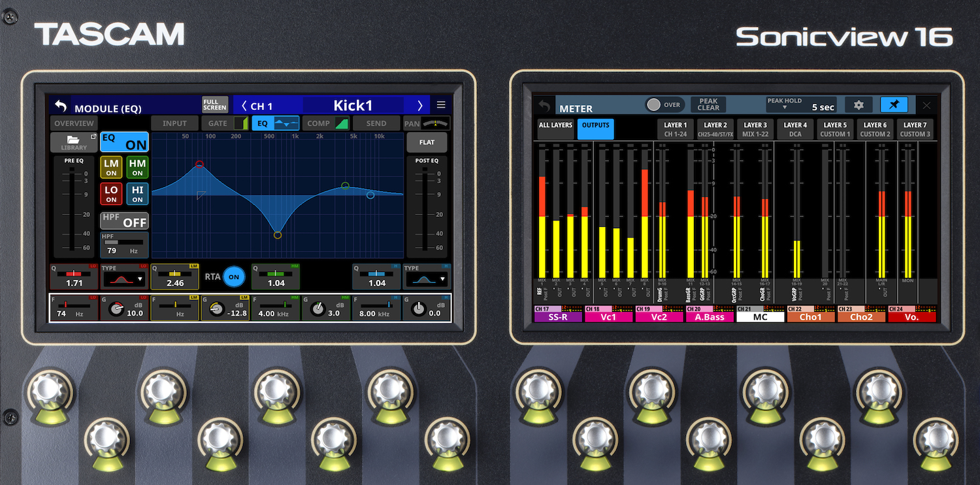Tap the PEAK CLEAR button
The image size is (980, 485).
coord(708,105)
